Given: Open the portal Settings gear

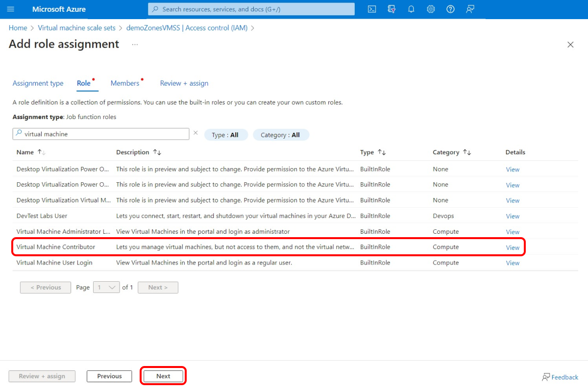Looking at the screenshot, I should tap(431, 9).
